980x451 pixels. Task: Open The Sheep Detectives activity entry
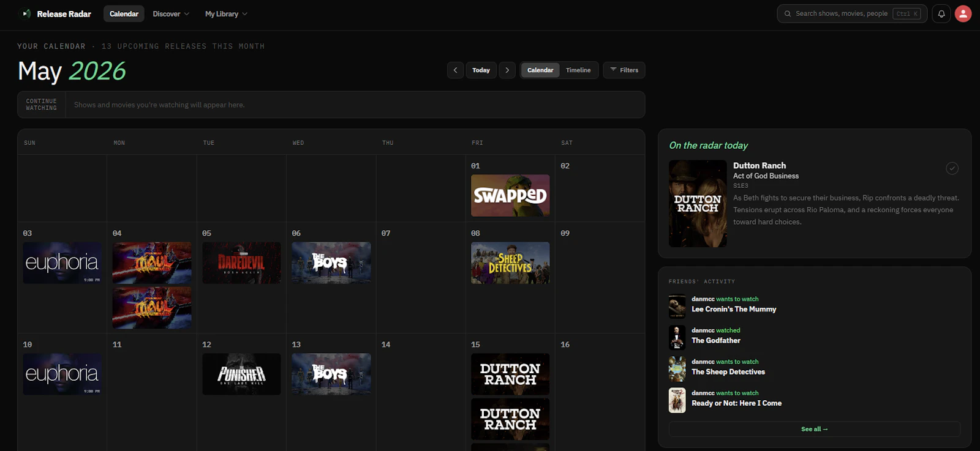coord(728,371)
